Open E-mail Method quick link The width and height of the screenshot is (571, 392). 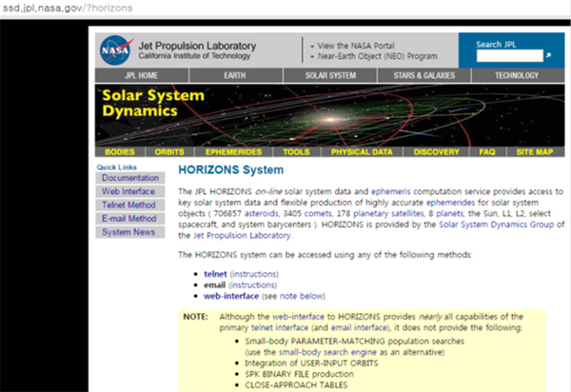130,219
